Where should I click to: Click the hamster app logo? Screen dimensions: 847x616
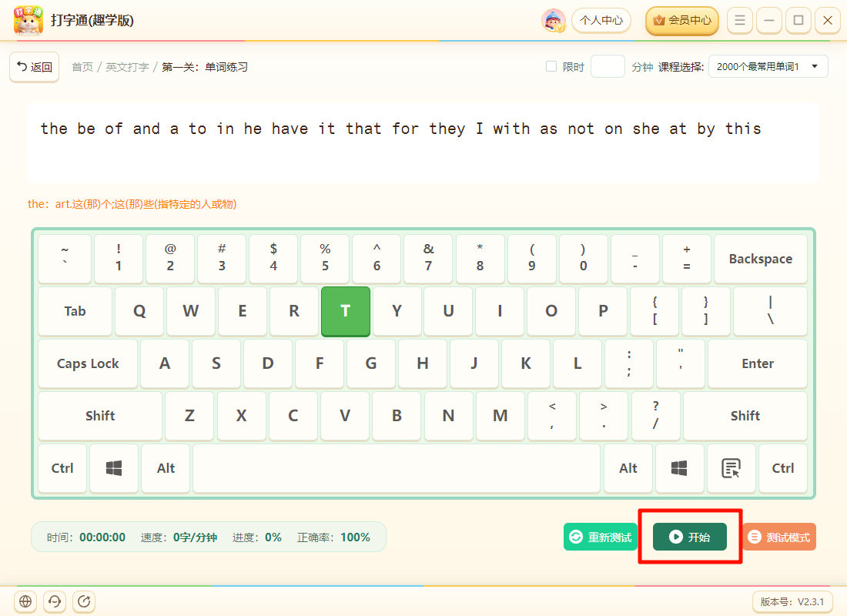click(x=28, y=21)
